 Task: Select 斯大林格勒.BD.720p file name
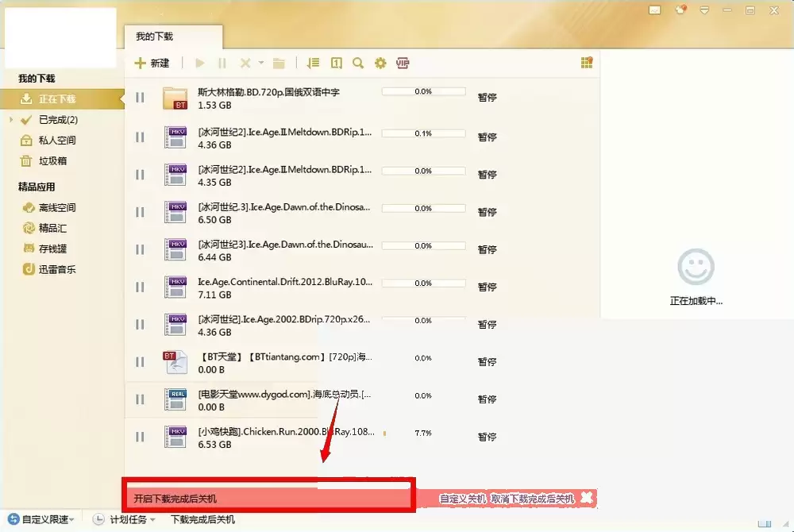point(268,92)
